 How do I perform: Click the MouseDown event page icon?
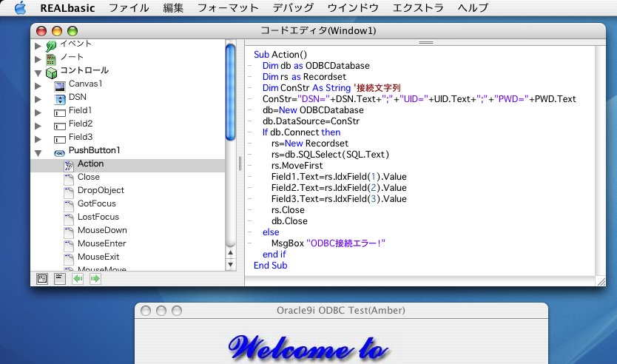[69, 232]
